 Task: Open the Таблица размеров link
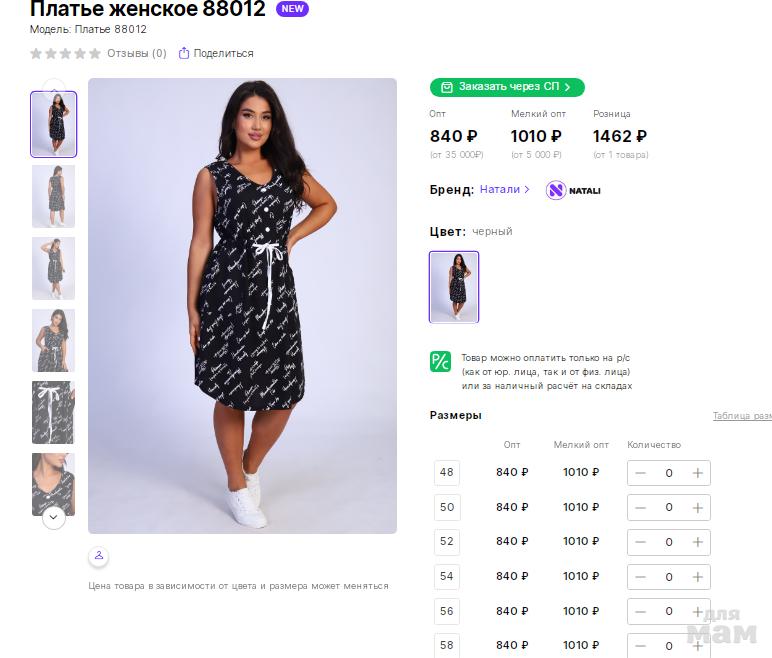(742, 416)
